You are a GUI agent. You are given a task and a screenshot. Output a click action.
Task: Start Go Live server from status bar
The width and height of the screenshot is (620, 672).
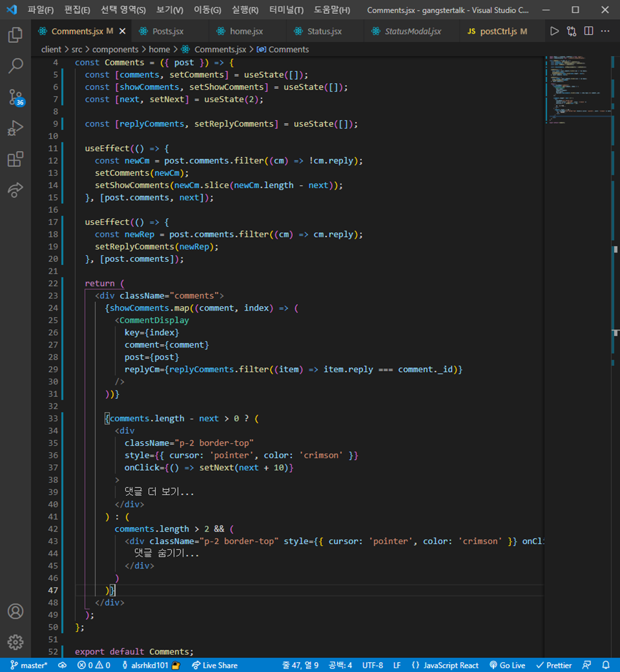click(x=508, y=665)
